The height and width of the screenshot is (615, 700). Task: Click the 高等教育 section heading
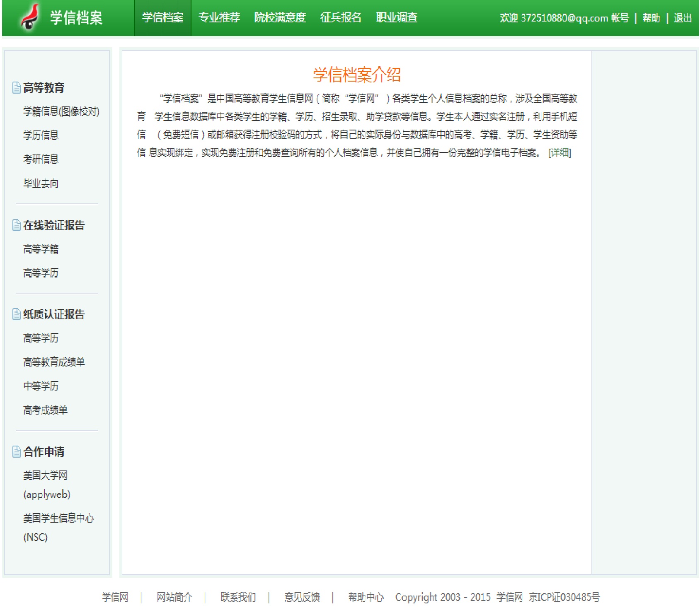tap(44, 88)
